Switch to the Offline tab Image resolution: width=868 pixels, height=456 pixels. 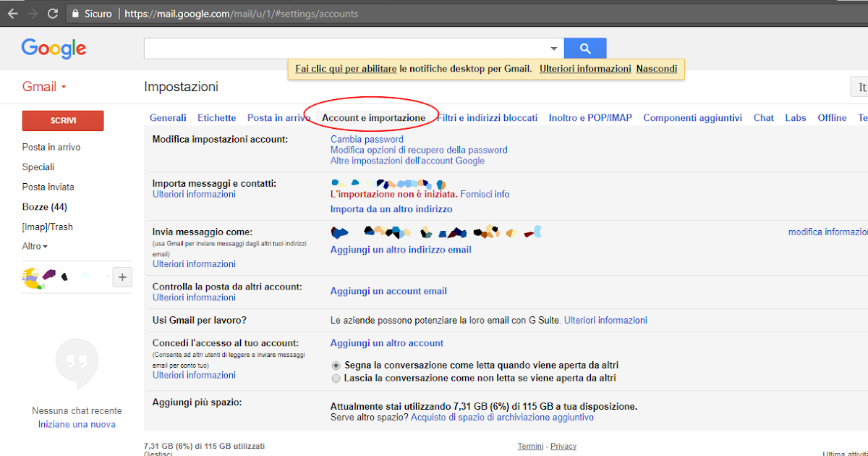(x=832, y=118)
